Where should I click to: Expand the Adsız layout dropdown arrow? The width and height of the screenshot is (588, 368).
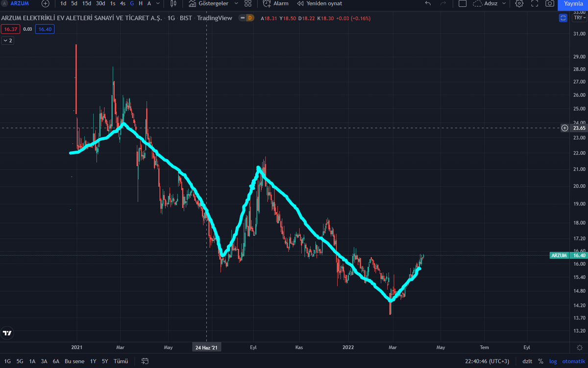click(505, 3)
